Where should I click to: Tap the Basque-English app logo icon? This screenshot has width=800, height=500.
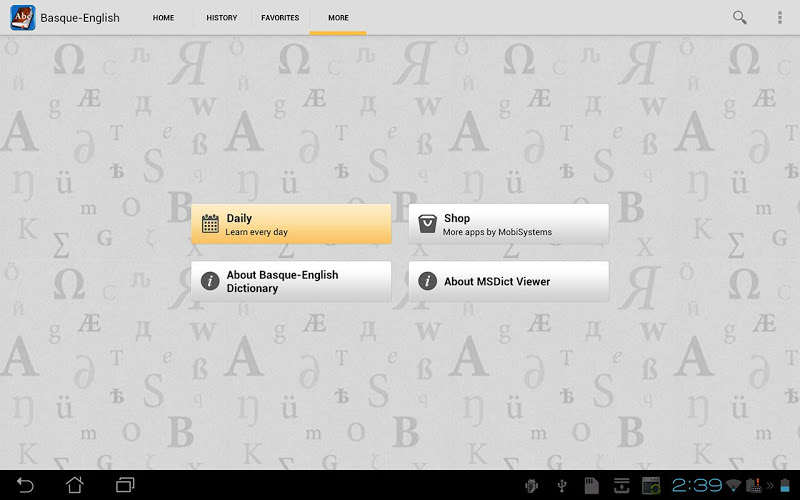pyautogui.click(x=23, y=17)
